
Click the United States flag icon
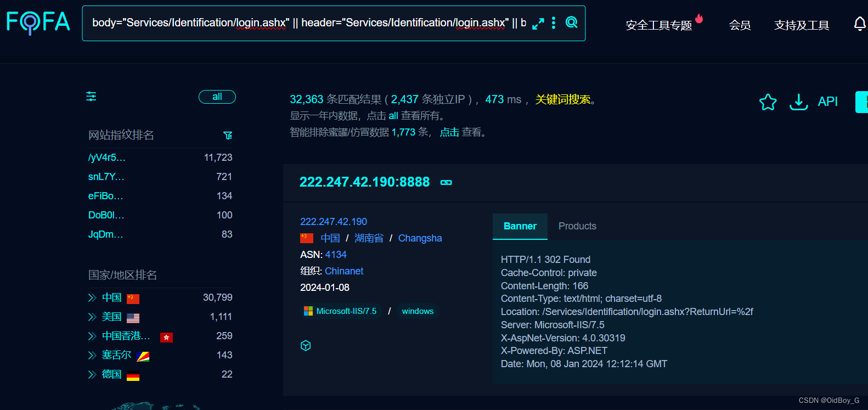coord(133,318)
